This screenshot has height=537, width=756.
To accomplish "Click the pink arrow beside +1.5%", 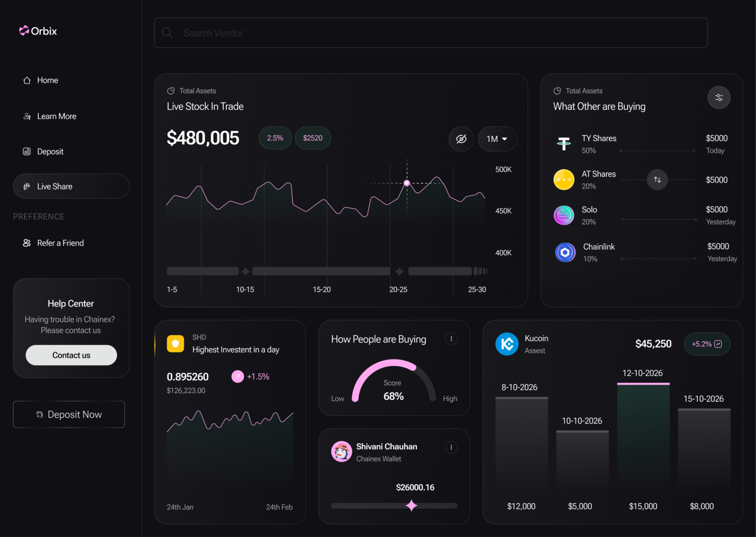I will 237,376.
